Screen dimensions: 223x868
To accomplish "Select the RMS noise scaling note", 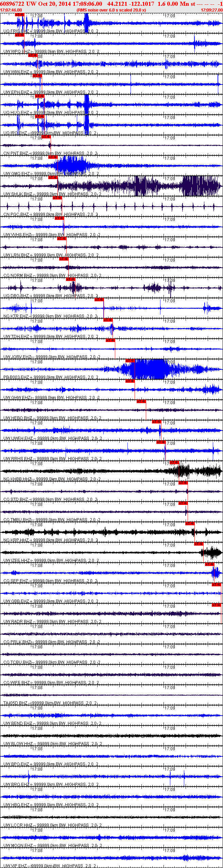I will tap(112, 10).
